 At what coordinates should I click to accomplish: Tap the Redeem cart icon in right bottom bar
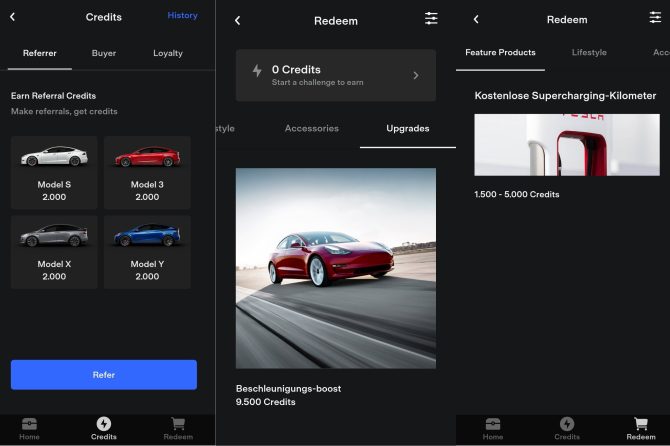641,428
